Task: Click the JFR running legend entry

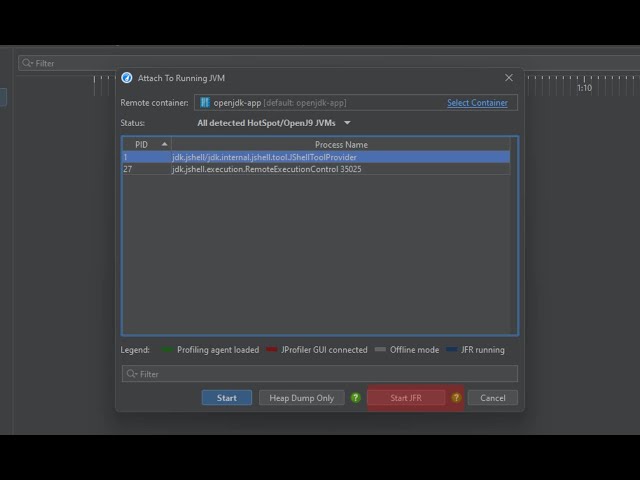Action: [x=476, y=350]
